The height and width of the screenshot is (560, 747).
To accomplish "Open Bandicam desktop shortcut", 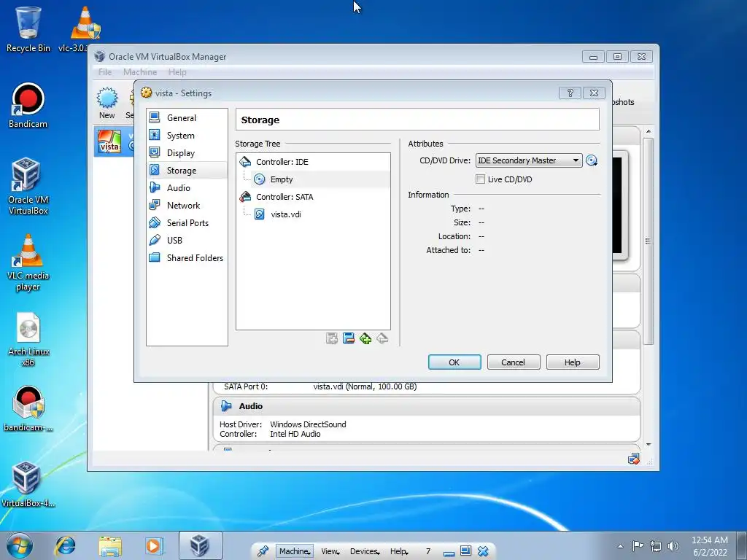I will tap(28, 105).
